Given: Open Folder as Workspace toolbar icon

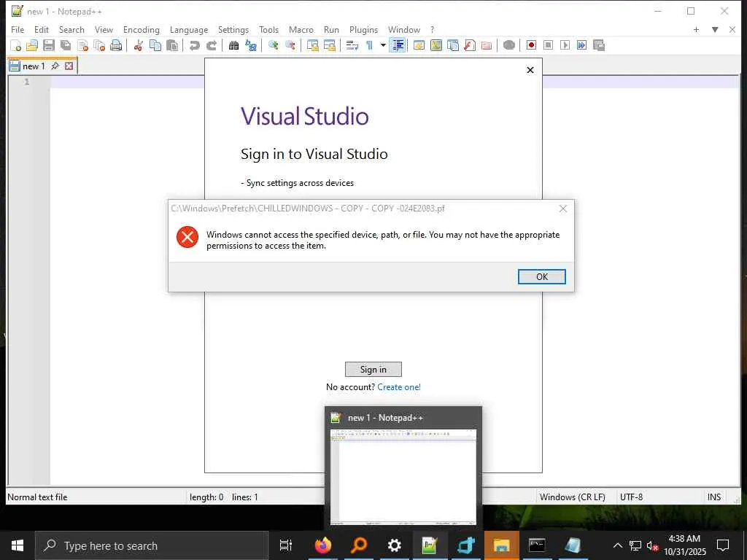Looking at the screenshot, I should click(487, 45).
